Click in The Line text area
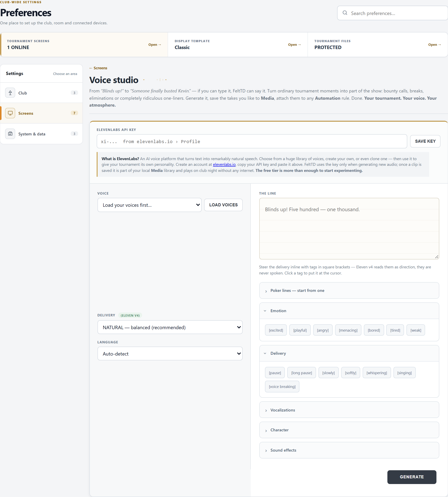Image resolution: width=448 pixels, height=497 pixels. coord(349,228)
